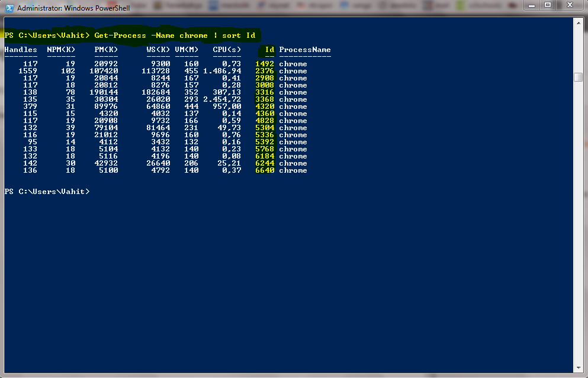
Task: Click process Id 3368
Action: point(265,99)
